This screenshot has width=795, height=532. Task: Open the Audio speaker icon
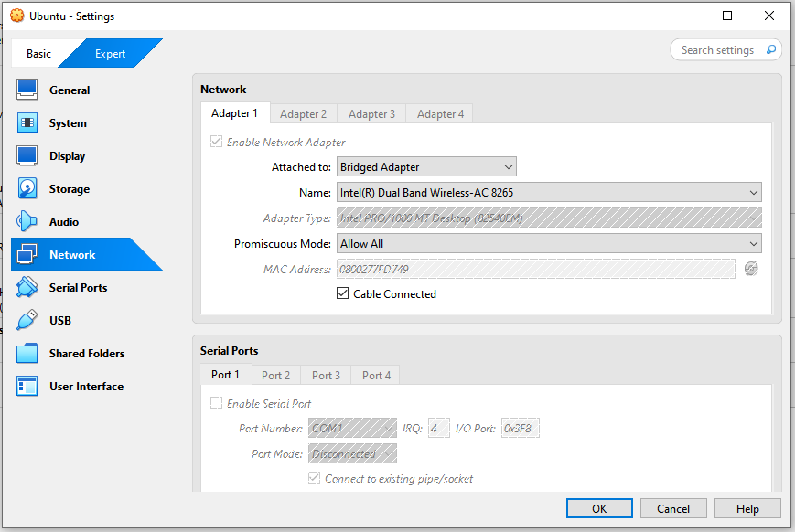pyautogui.click(x=27, y=221)
